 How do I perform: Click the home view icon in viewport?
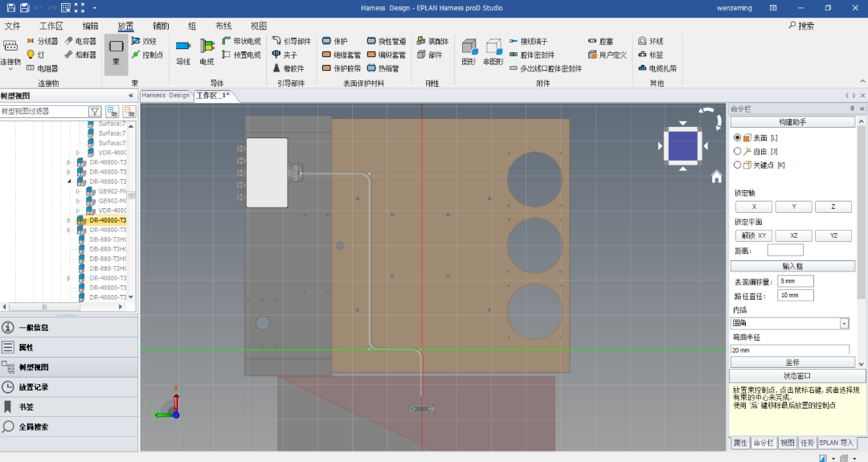[716, 177]
